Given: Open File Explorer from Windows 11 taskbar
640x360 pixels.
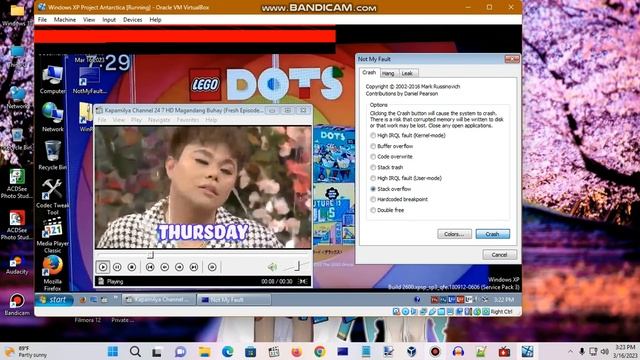Looking at the screenshot, I should [204, 351].
